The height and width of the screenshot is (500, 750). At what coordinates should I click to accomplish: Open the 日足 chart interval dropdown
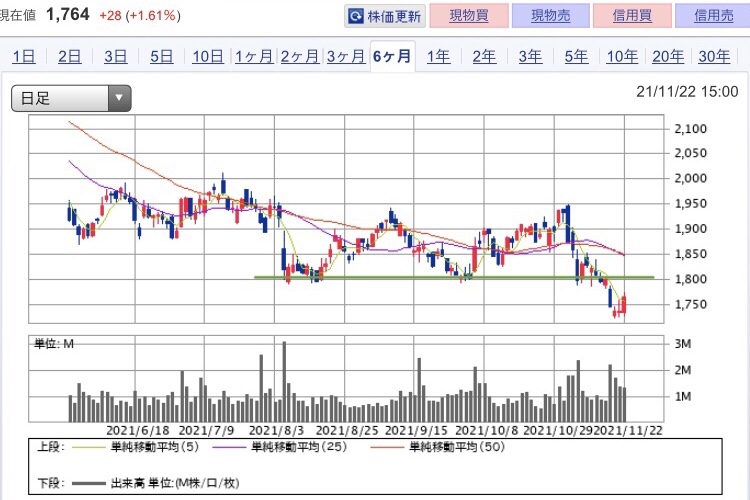[71, 98]
